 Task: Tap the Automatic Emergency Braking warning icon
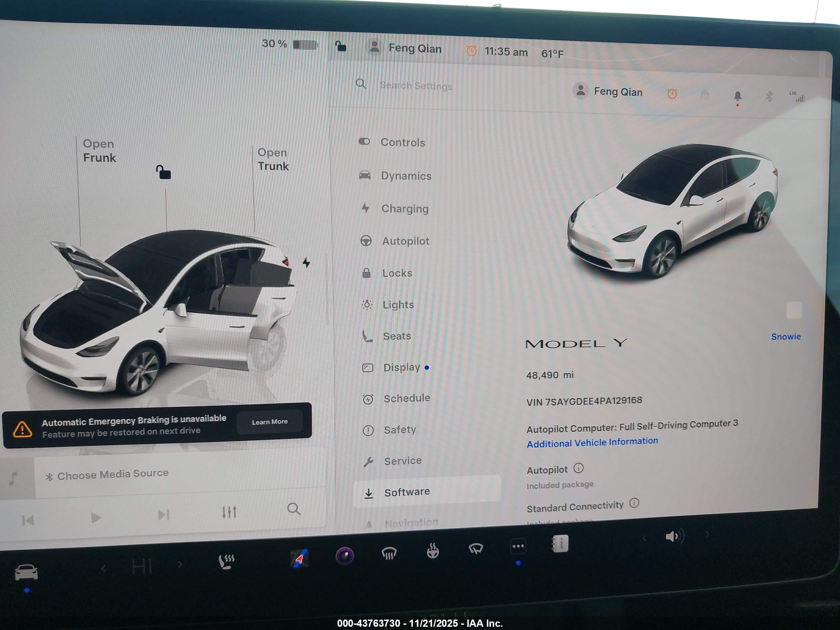(22, 429)
